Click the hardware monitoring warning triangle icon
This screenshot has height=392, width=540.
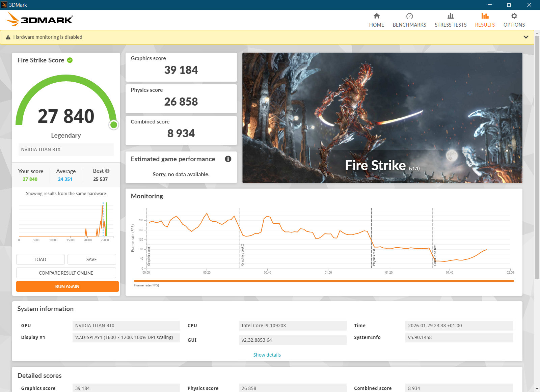pyautogui.click(x=8, y=37)
